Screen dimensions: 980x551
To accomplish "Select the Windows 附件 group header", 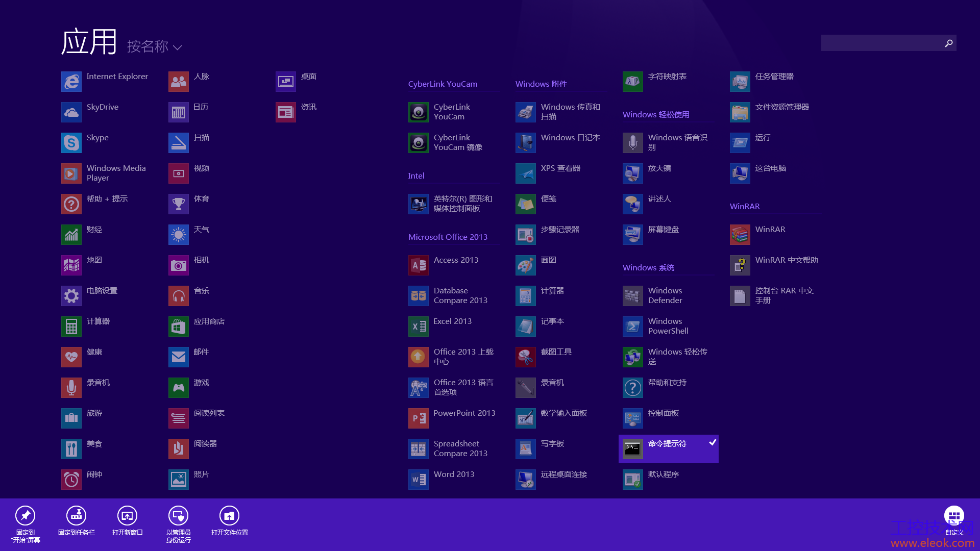I will 541,84.
